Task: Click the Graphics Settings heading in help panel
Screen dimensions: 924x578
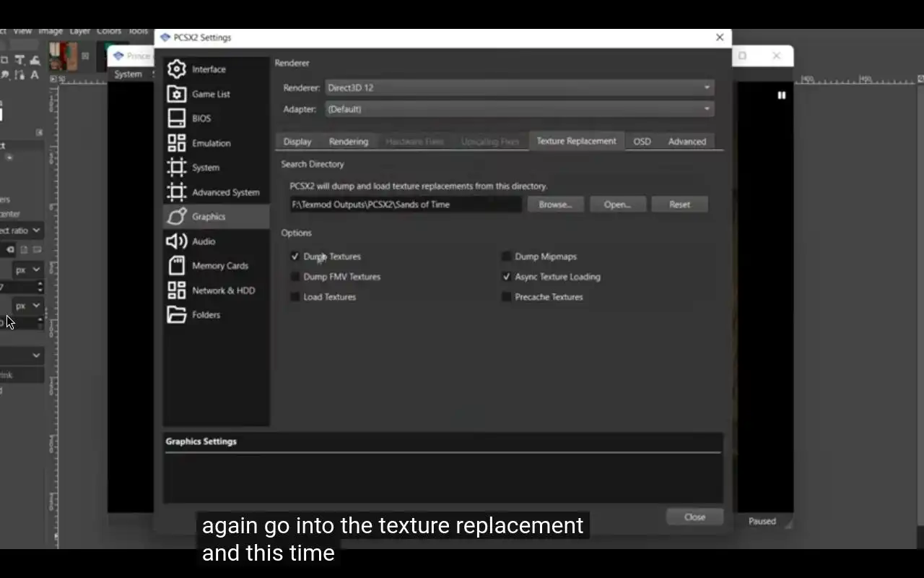Action: point(201,441)
